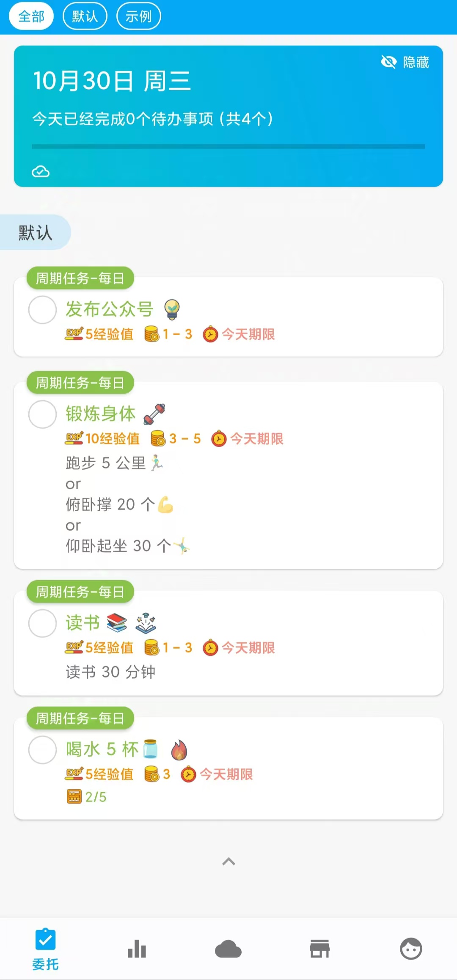Hide the date summary card
The image size is (457, 980).
coord(405,62)
